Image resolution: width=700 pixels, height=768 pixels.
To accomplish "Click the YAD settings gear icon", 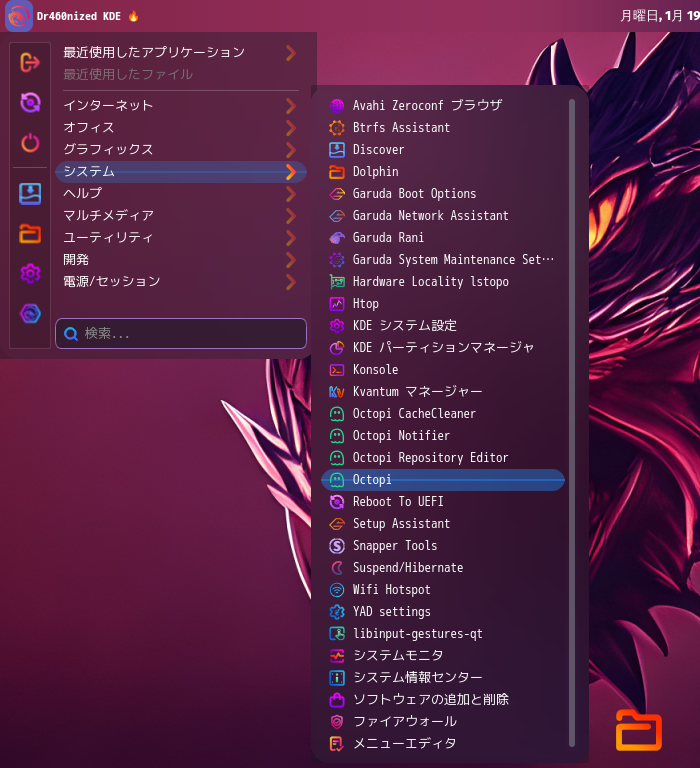I will (x=337, y=612).
